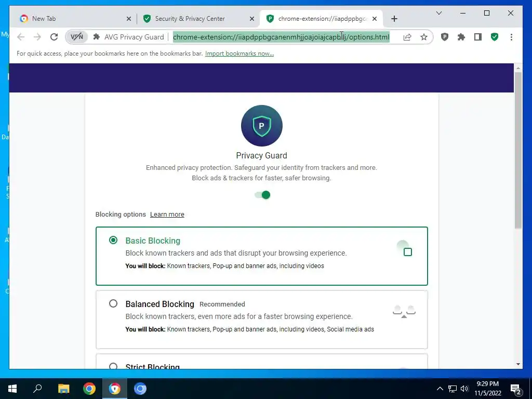Viewport: 532px width, 399px height.
Task: Close the New Tab tab
Action: [129, 19]
